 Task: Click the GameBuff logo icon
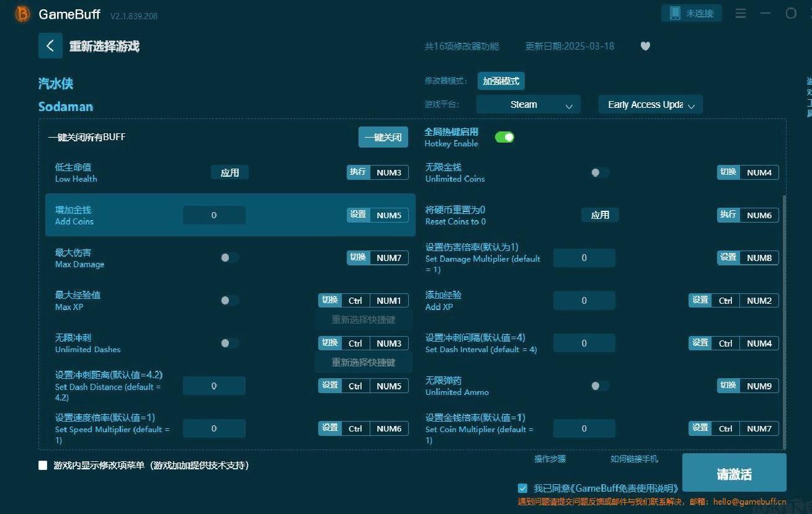coord(22,14)
